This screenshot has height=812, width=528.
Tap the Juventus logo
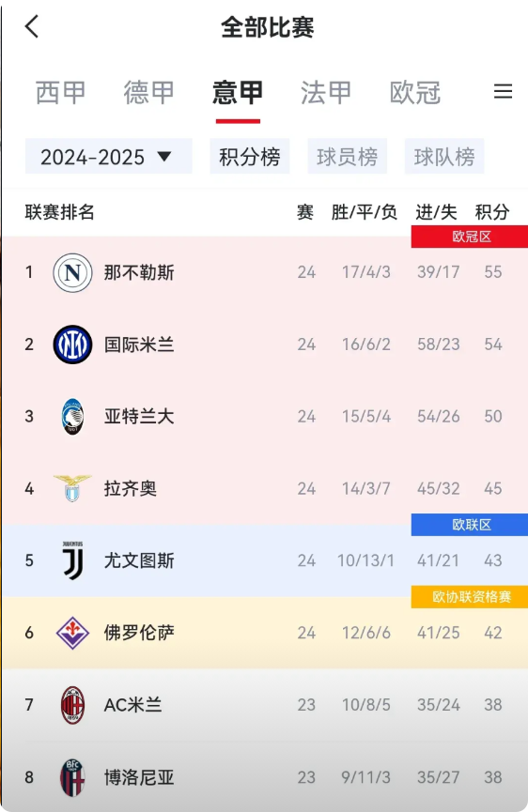coord(72,560)
